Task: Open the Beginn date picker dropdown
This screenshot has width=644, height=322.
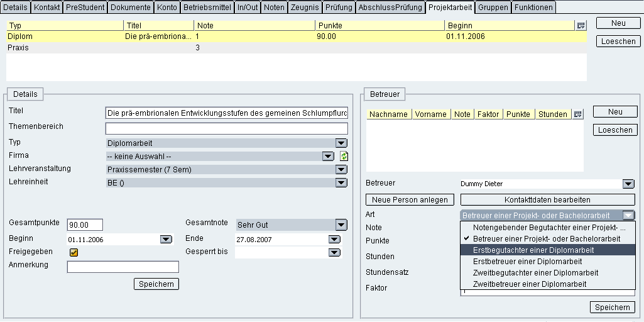Action: click(166, 239)
